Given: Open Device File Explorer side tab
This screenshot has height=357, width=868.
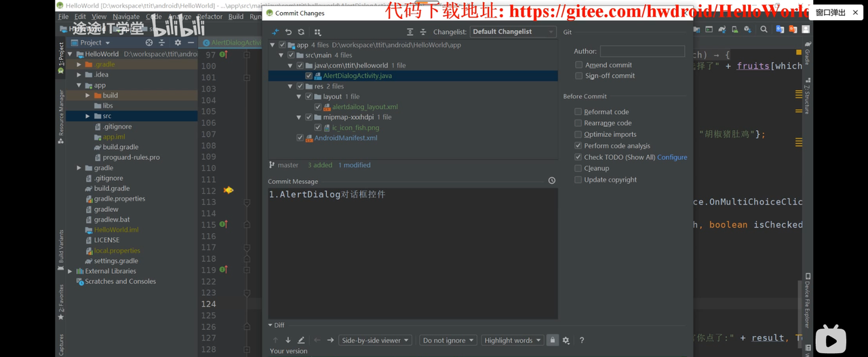Looking at the screenshot, I should tap(808, 300).
